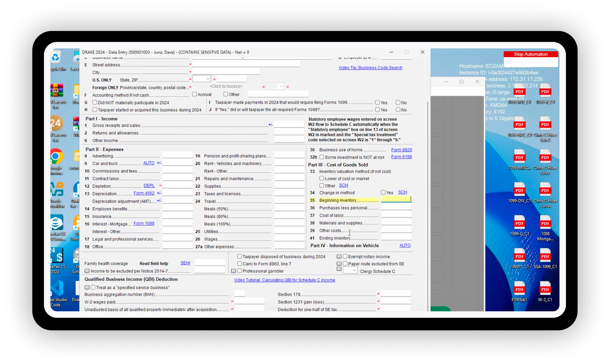Focus the Ending inventory field
This screenshot has height=364, width=610.
pos(396,237)
